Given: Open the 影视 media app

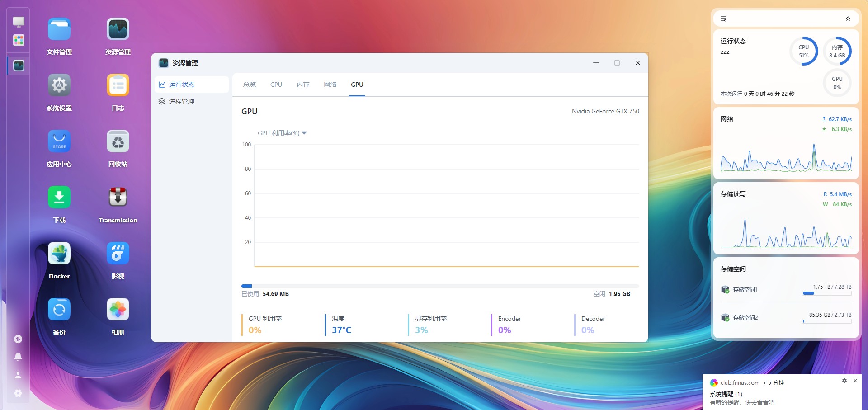Looking at the screenshot, I should (118, 254).
